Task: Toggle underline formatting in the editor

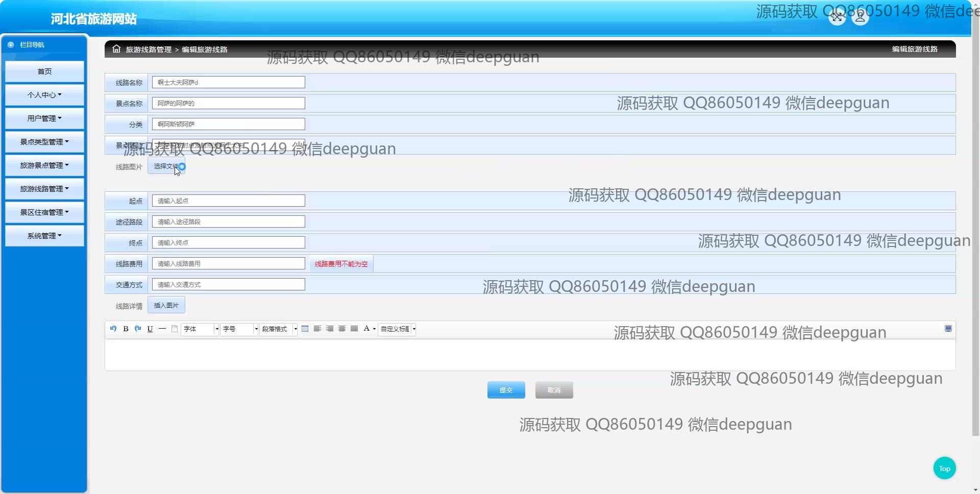Action: [150, 329]
